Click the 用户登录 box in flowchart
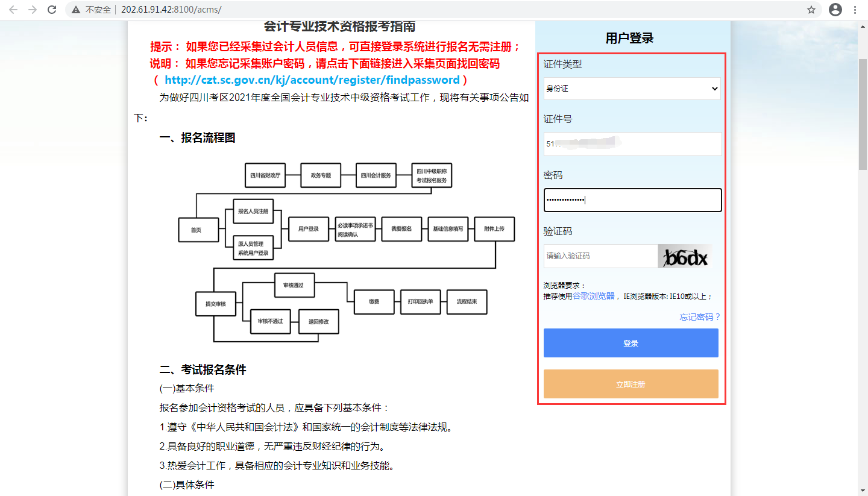 309,229
